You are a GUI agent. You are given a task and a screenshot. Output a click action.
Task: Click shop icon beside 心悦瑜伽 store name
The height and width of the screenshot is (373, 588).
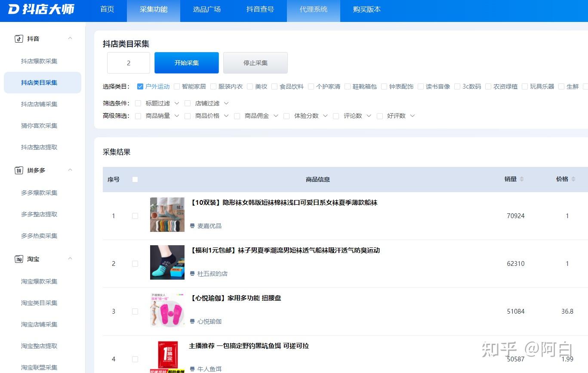(192, 321)
